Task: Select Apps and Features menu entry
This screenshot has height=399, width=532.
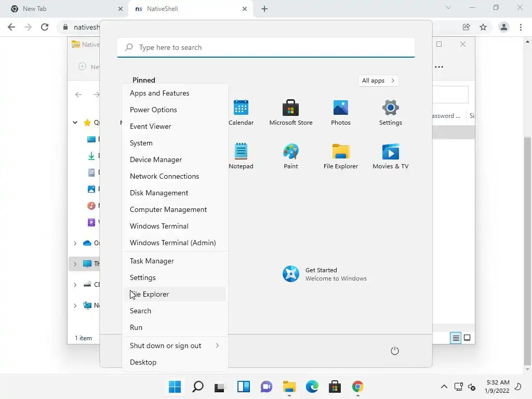Action: (175, 94)
